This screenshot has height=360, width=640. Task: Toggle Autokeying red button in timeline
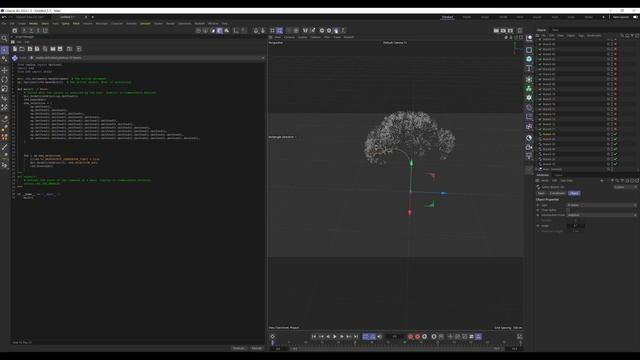tap(418, 337)
